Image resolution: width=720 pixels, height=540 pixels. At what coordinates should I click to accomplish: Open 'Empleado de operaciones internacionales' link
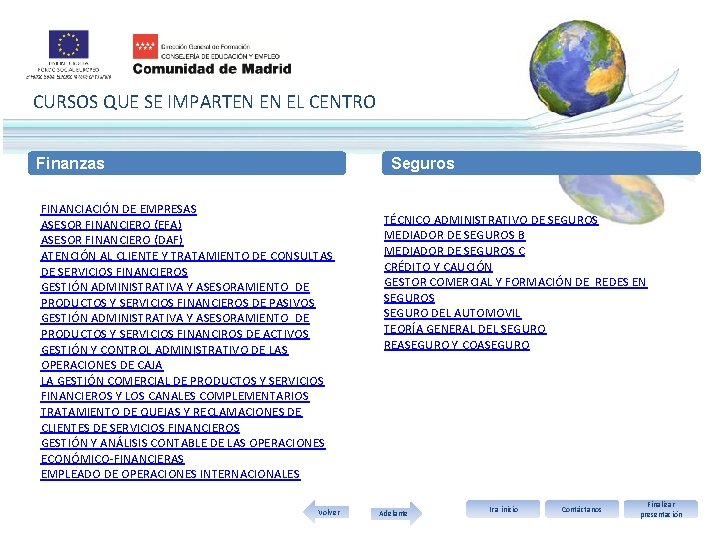tap(170, 474)
